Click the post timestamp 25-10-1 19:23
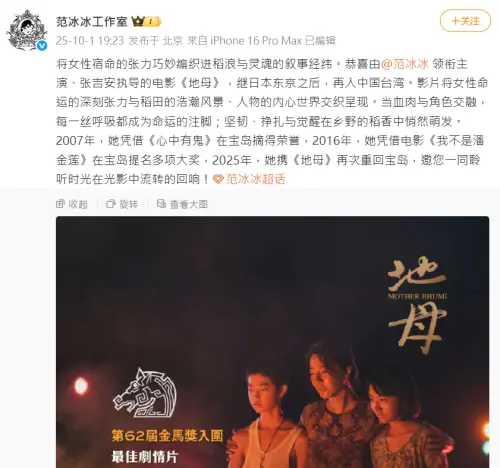This screenshot has width=500, height=468. tap(90, 41)
